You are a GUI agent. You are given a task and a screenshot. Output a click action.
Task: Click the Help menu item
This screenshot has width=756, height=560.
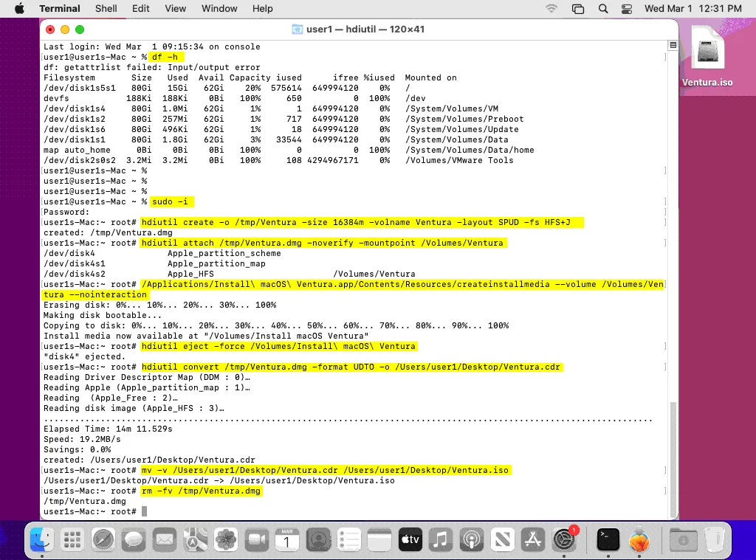(262, 9)
